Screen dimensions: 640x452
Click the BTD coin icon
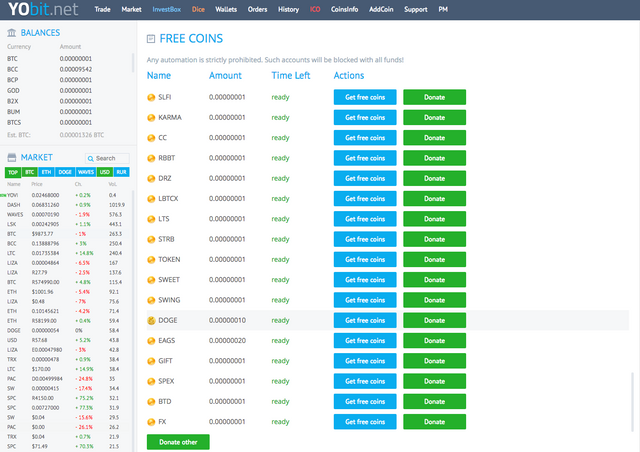pyautogui.click(x=151, y=401)
